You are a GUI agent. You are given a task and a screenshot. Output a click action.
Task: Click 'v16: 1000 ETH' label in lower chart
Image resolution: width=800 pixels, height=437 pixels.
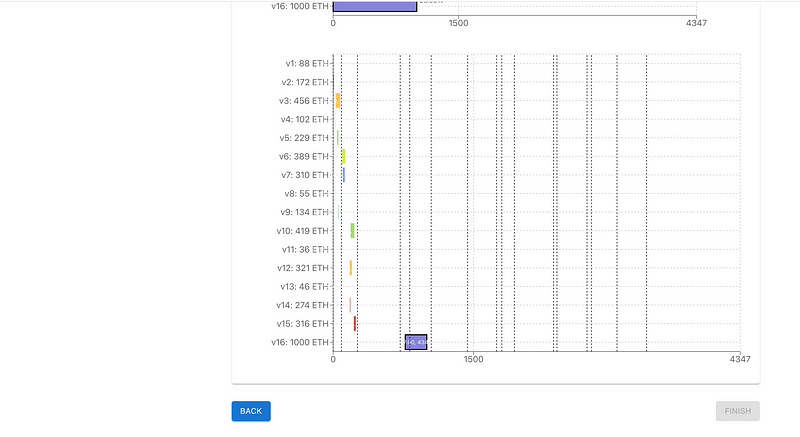coord(300,342)
